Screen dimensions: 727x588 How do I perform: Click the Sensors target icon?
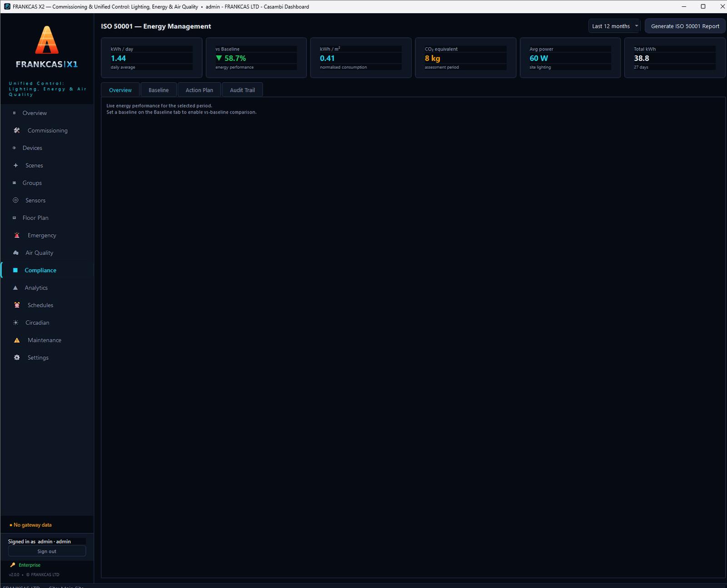15,200
